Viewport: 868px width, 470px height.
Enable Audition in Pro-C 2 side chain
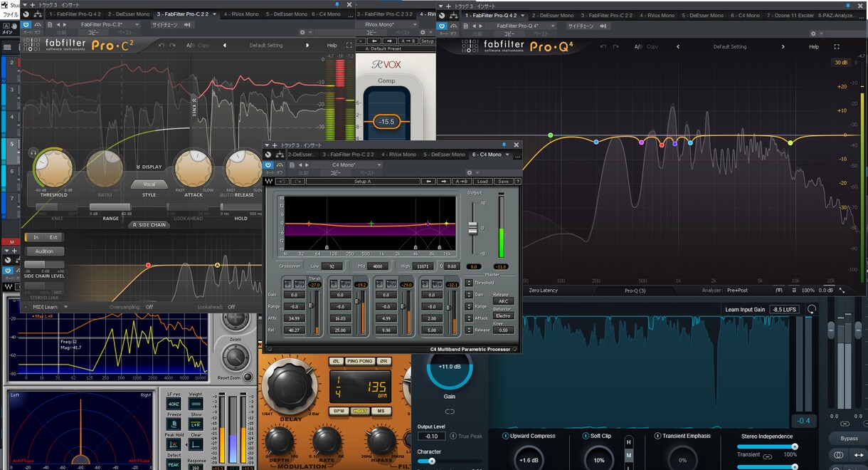(x=45, y=251)
